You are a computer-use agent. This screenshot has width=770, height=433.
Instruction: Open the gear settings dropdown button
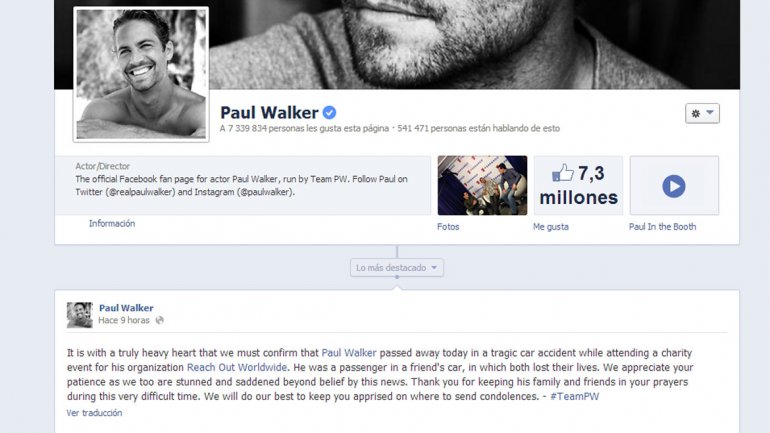click(x=702, y=113)
